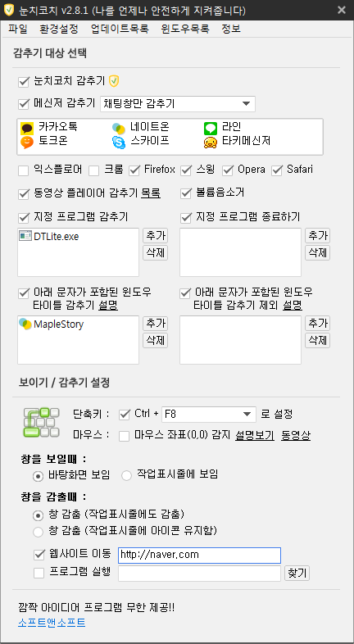
Task: Toggle the 볼륨음소거 checkbox
Action: pos(186,193)
